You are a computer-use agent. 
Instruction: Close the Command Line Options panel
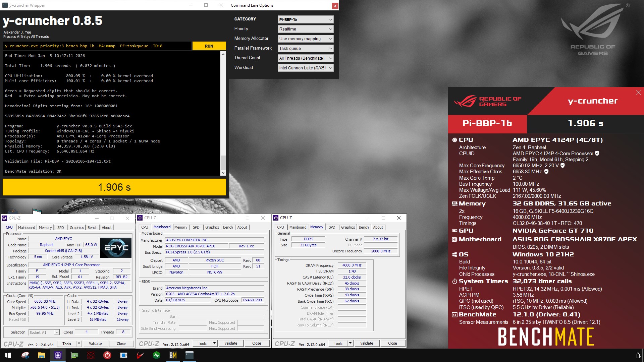[335, 5]
